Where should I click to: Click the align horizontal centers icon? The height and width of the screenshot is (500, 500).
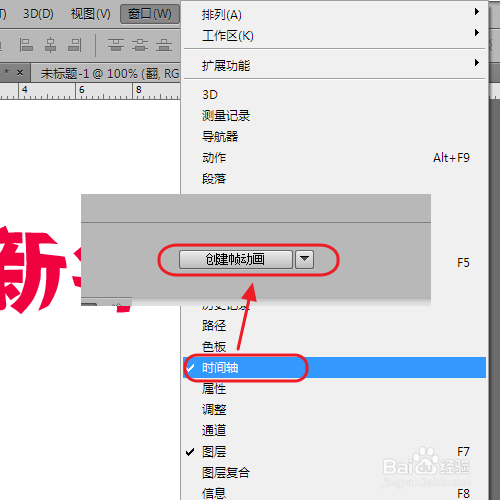click(50, 45)
